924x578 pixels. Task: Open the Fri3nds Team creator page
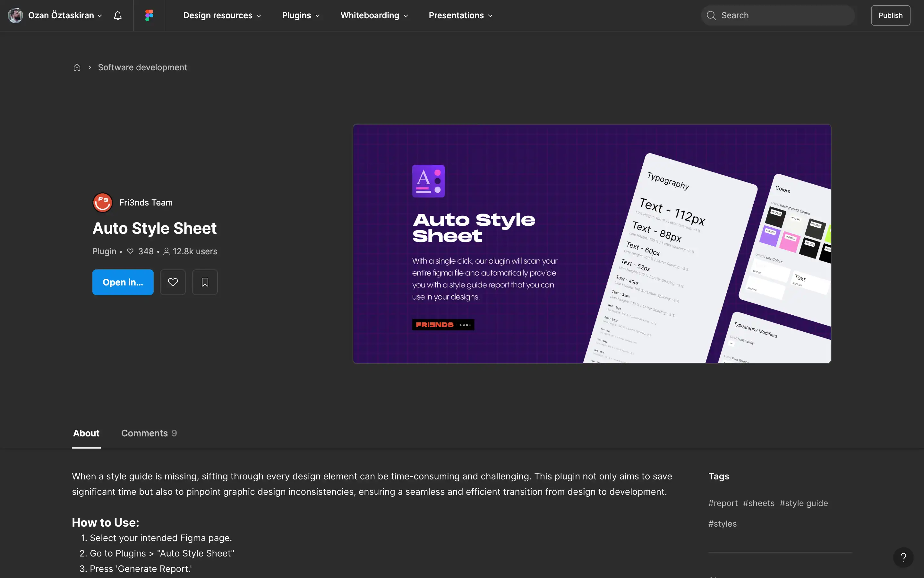coord(146,203)
